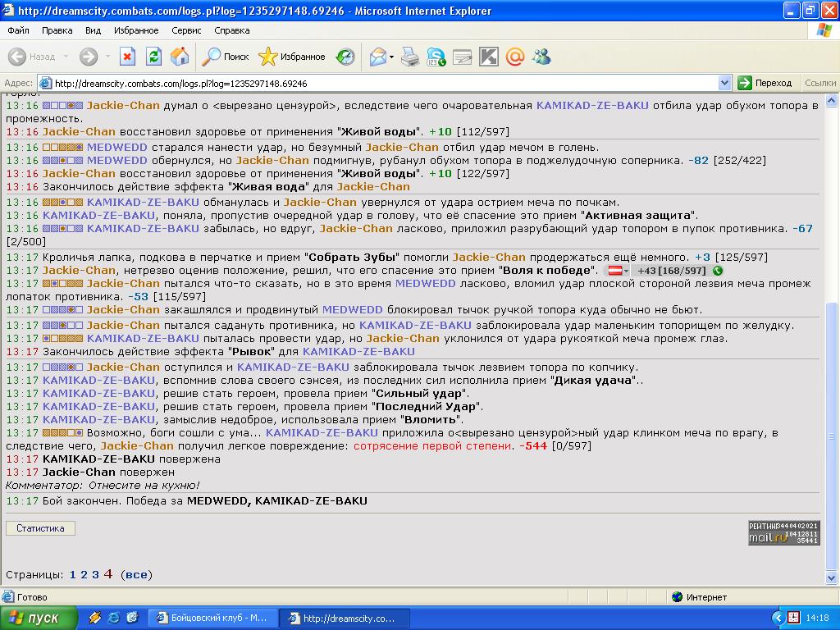Click the Ссылки links toolbar label
The width and height of the screenshot is (840, 630).
(x=820, y=83)
